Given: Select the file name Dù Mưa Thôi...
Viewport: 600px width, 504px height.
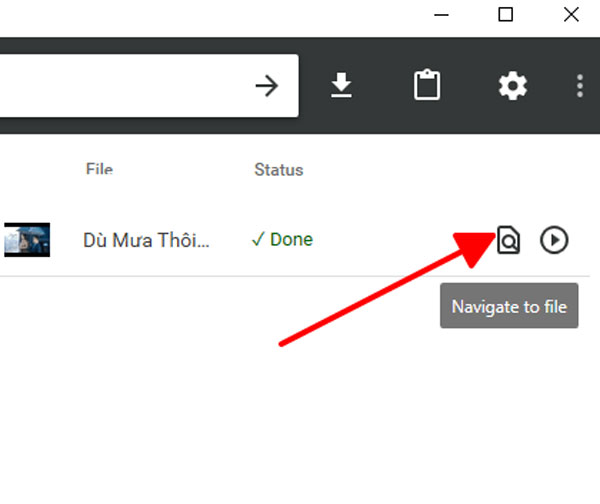Looking at the screenshot, I should pyautogui.click(x=146, y=240).
